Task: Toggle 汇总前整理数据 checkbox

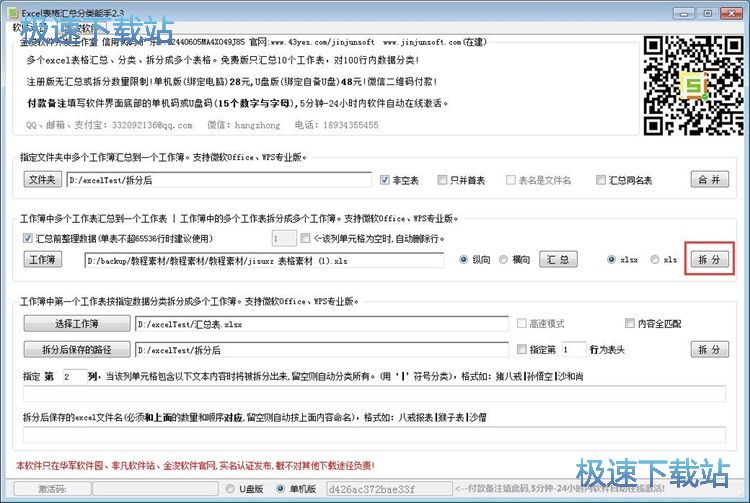Action: [x=28, y=238]
